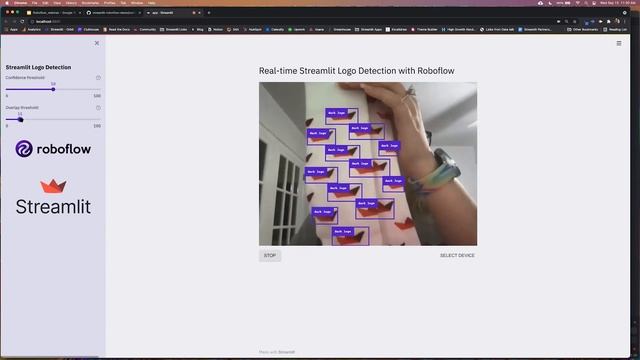Click SELECT DEVICE under the video
Screen dimensions: 640x360
pyautogui.click(x=457, y=256)
